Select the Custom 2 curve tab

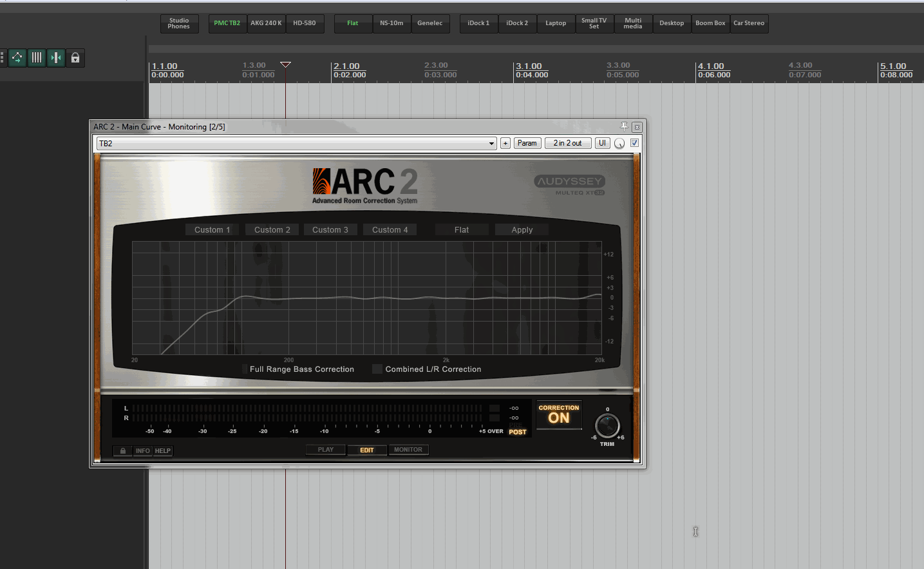(272, 230)
